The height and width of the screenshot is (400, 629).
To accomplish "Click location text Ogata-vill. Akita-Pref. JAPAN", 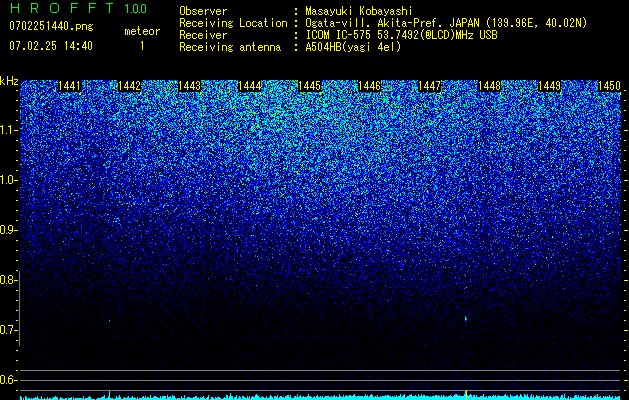I will click(391, 23).
